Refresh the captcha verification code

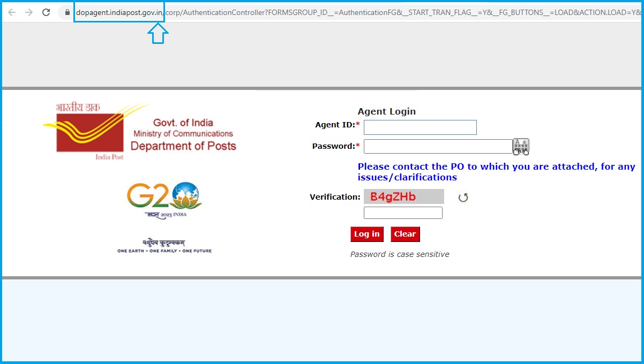coord(462,197)
